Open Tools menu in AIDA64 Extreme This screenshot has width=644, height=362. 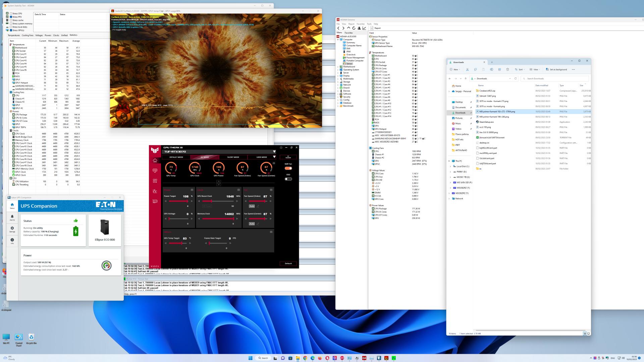tap(369, 24)
